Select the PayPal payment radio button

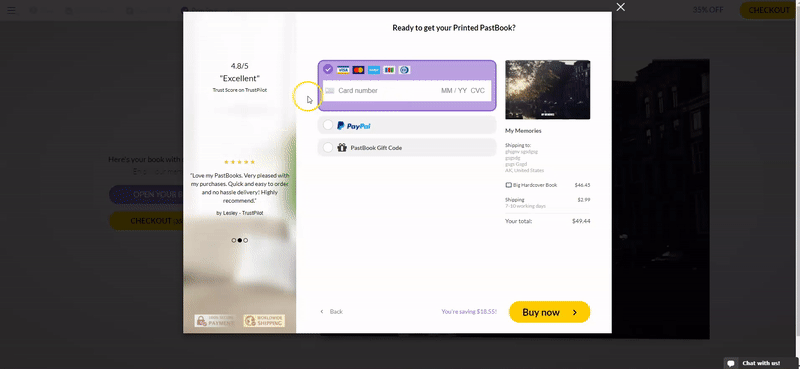pos(328,125)
